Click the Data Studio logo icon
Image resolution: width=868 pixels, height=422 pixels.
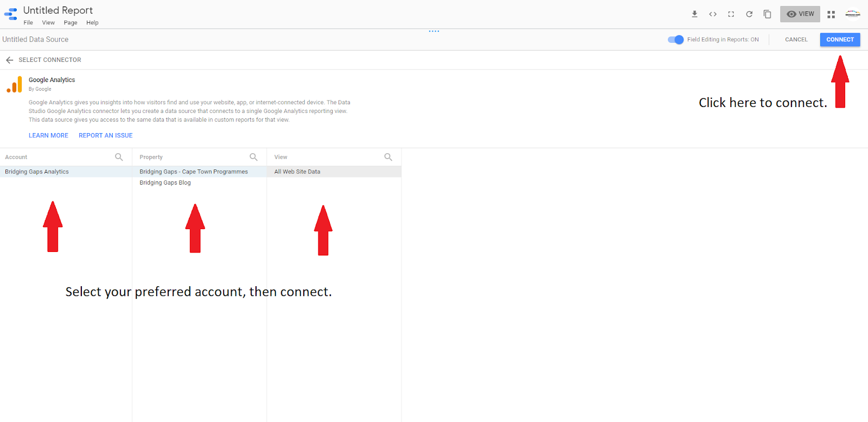coord(11,14)
